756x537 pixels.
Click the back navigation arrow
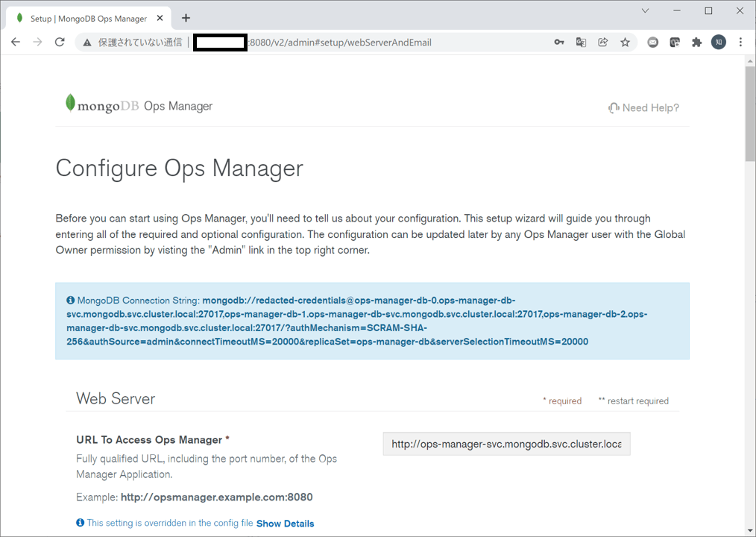[x=15, y=42]
